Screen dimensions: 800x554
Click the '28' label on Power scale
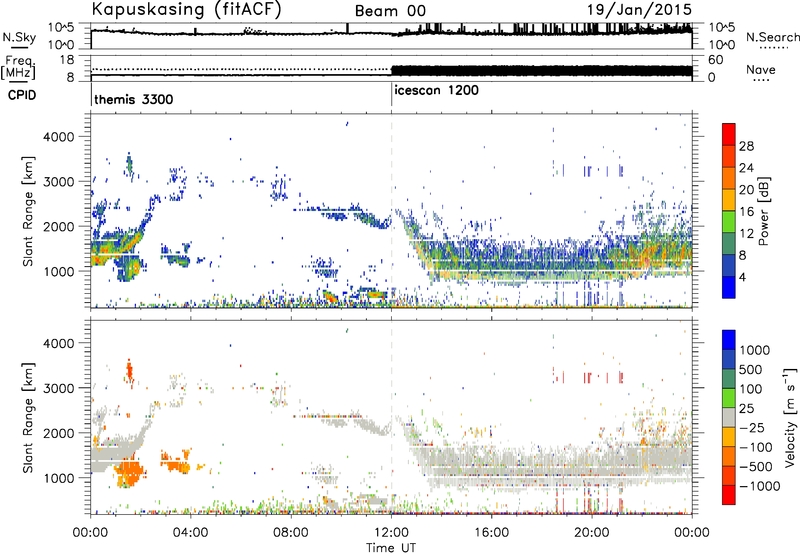tap(746, 146)
